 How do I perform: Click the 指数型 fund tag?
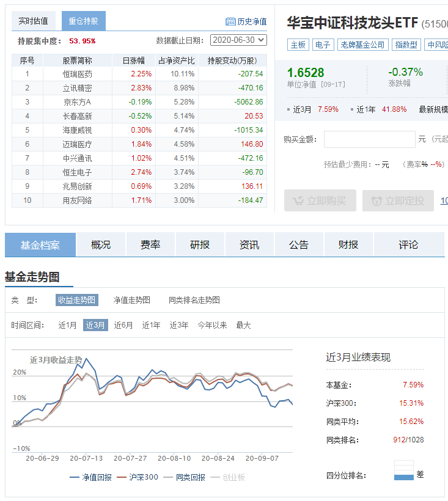(x=406, y=45)
